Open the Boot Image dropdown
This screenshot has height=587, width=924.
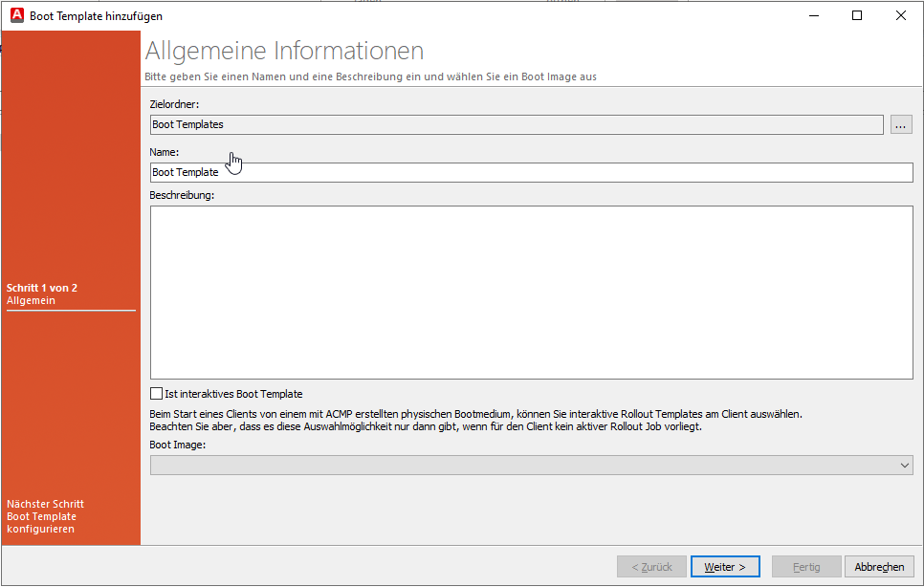[531, 466]
